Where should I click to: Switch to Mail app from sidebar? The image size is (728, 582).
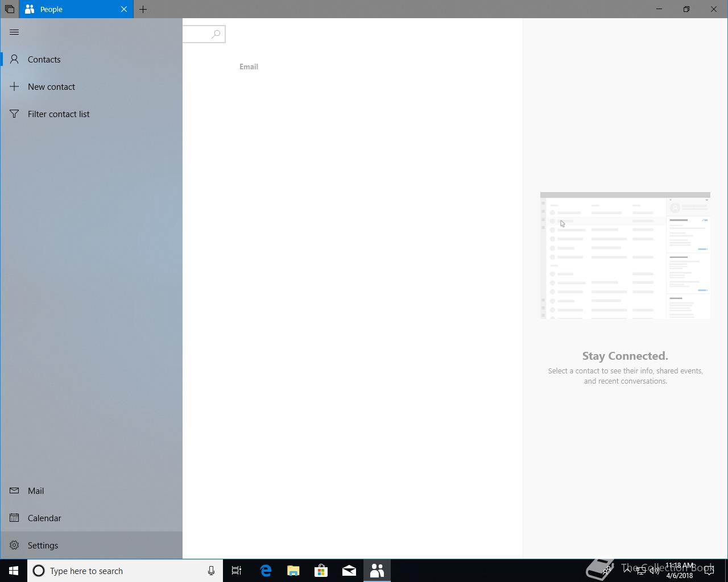point(92,490)
